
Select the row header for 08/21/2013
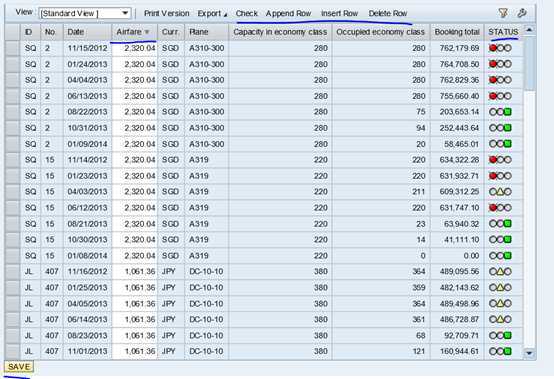click(x=12, y=224)
